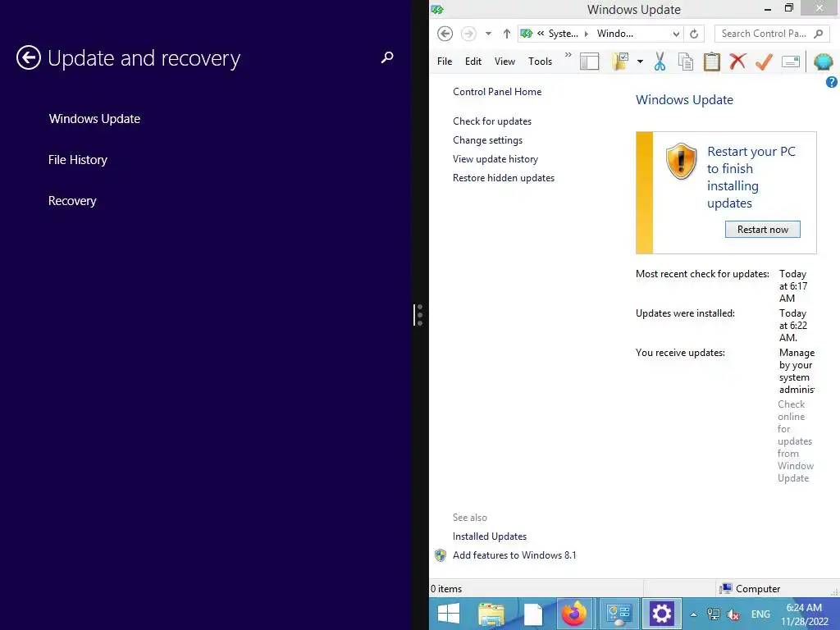Screen dimensions: 840x630
Task: Toggle the preview pane layout icon
Action: tap(589, 62)
